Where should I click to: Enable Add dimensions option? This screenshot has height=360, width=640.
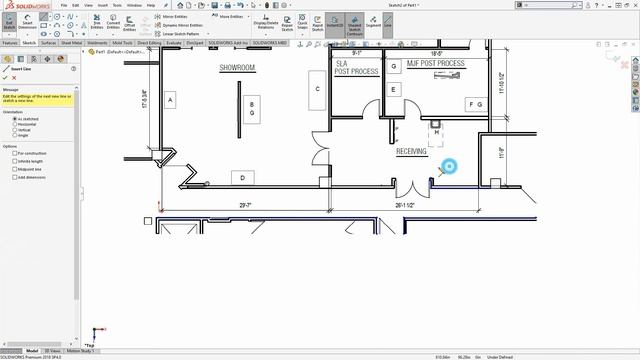click(x=15, y=177)
